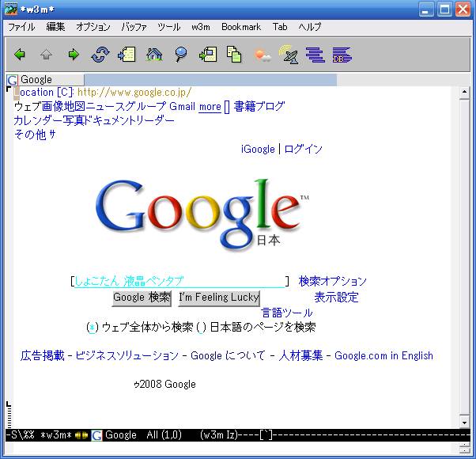Open the iGoogle link

tap(258, 149)
